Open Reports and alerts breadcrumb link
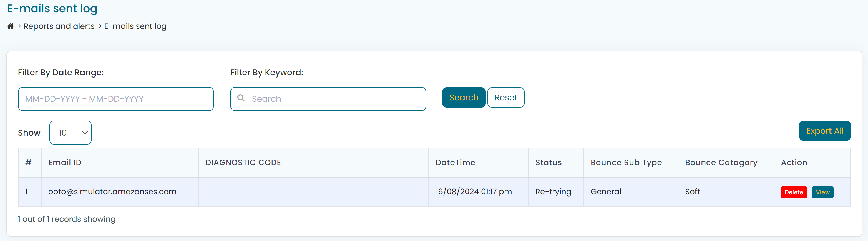The width and height of the screenshot is (868, 241). [59, 26]
